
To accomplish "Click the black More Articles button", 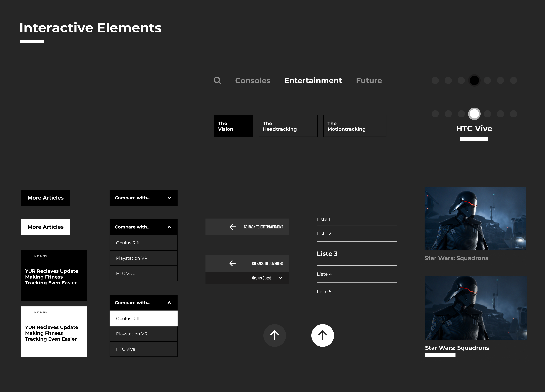I will tap(46, 198).
